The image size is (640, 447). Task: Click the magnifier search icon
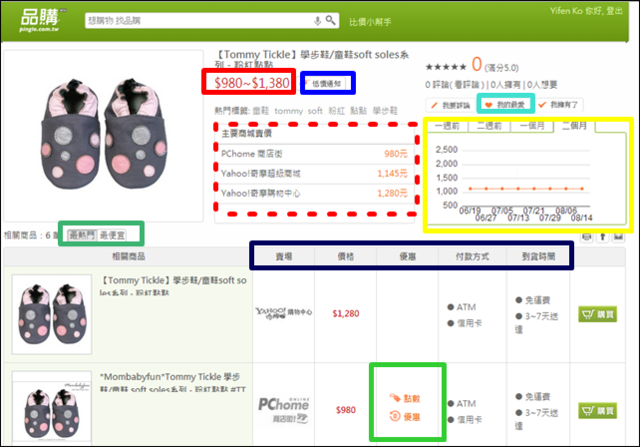[x=330, y=20]
